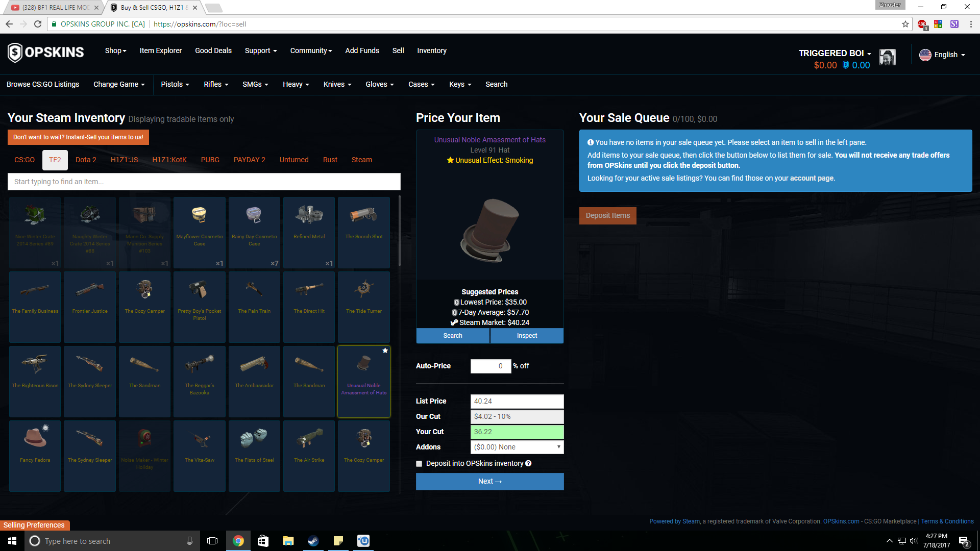Open Microsoft Store from taskbar
This screenshot has height=551, width=980.
click(263, 541)
